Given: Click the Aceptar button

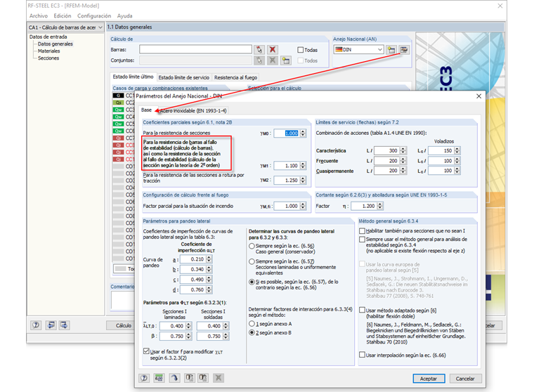Looking at the screenshot, I should (x=429, y=379).
